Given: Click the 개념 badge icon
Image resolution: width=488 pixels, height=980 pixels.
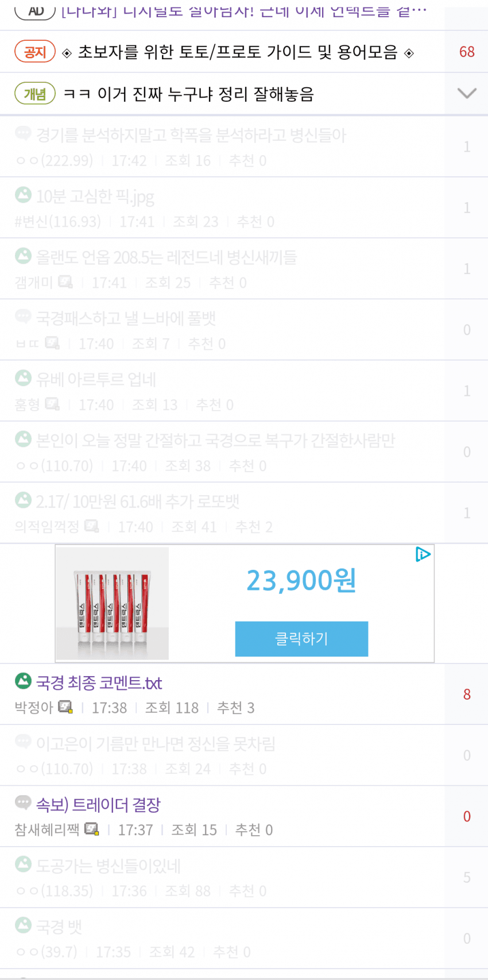Looking at the screenshot, I should pos(35,94).
